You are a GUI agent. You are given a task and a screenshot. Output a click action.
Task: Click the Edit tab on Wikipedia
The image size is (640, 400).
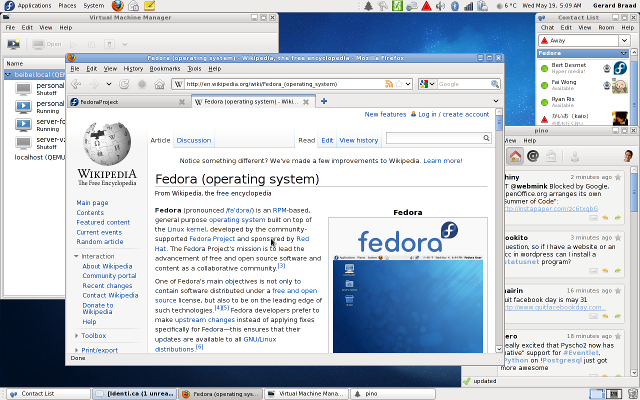[327, 140]
